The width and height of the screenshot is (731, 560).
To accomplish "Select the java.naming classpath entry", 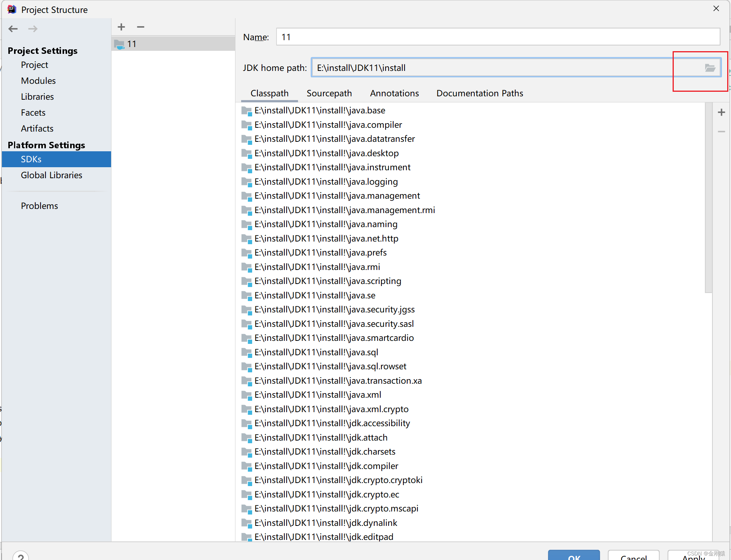I will 472,224.
